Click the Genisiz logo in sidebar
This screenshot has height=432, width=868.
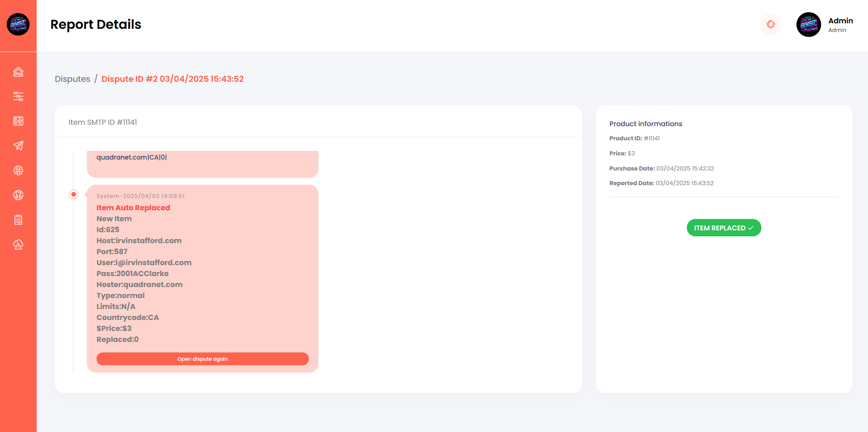tap(18, 24)
